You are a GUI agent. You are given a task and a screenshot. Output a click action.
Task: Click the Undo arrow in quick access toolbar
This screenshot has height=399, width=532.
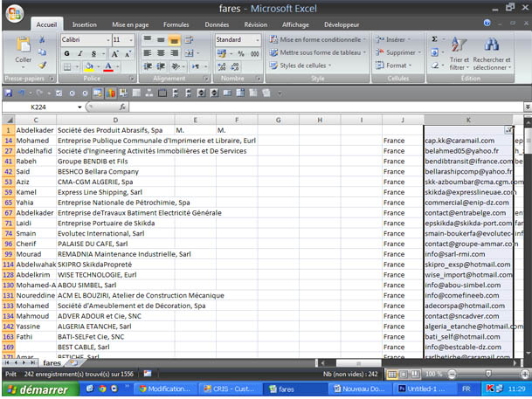tap(21, 93)
